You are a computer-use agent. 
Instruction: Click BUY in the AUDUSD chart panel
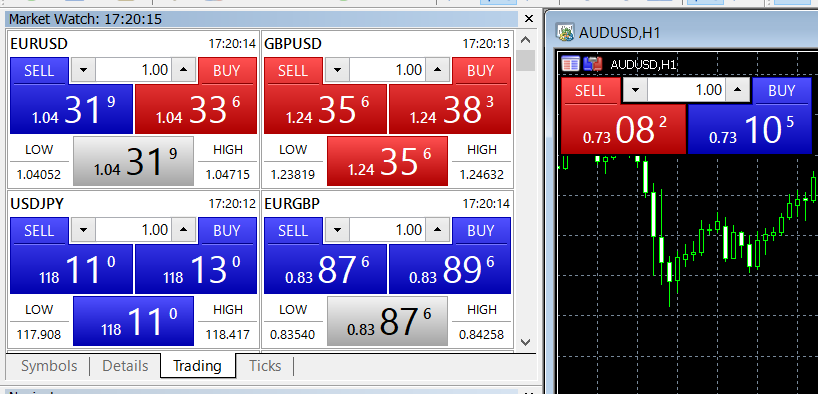coord(782,91)
